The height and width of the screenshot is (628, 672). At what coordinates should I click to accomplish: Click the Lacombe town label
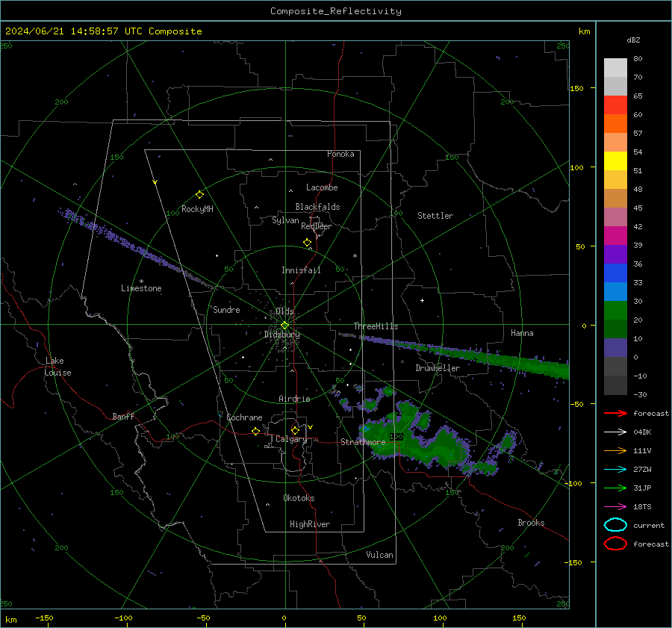click(322, 187)
